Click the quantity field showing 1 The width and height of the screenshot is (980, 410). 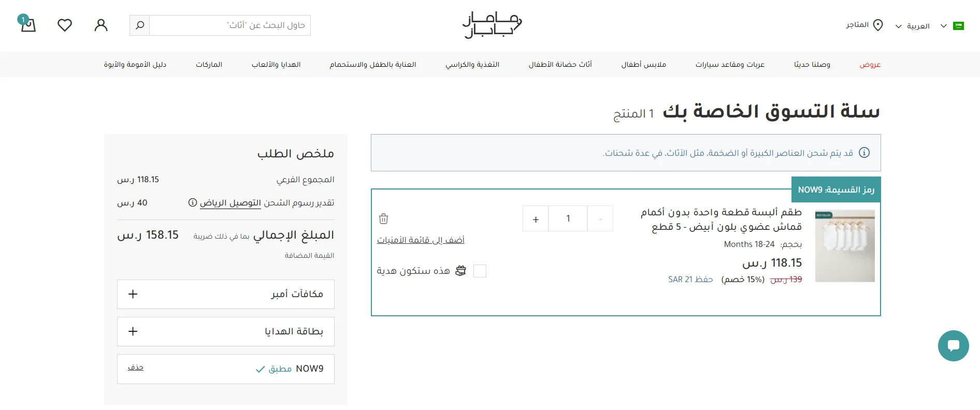[x=568, y=219]
